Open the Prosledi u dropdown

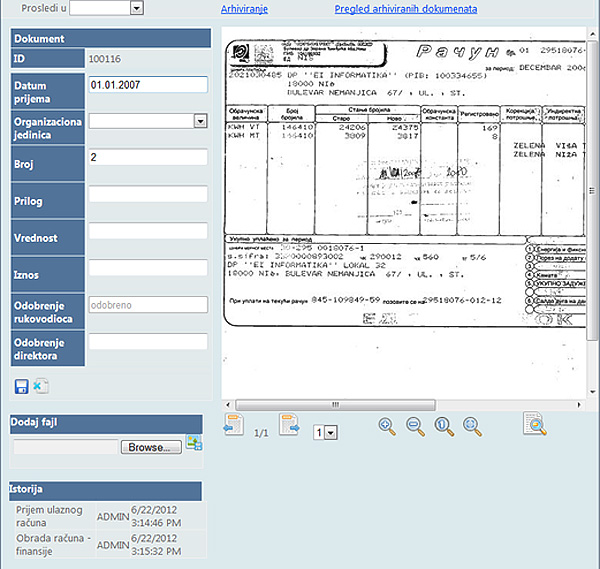[x=136, y=9]
